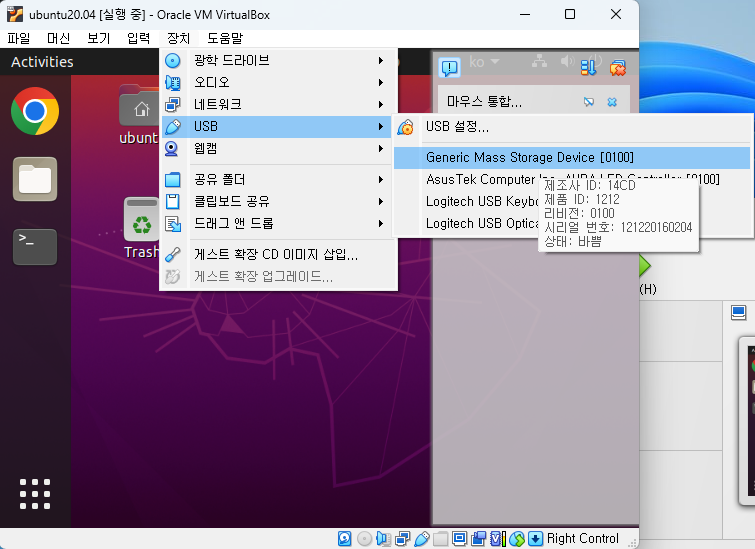This screenshot has height=549, width=755.
Task: Open the 오디오 submenu entry
Action: pyautogui.click(x=278, y=82)
